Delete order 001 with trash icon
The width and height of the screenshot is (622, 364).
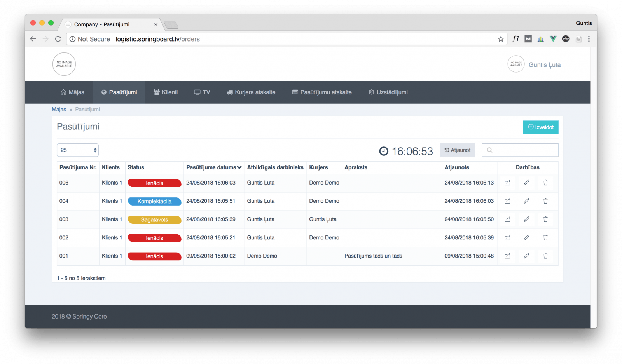point(545,256)
